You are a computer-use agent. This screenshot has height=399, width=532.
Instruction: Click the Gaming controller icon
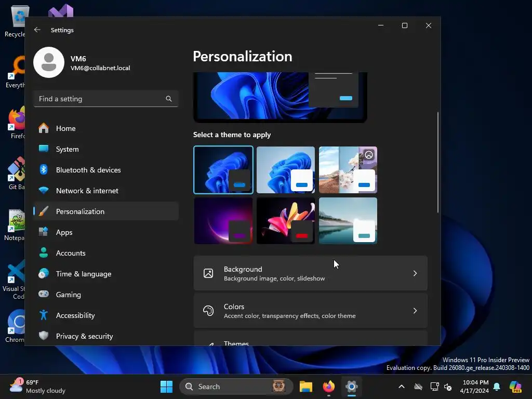click(44, 294)
